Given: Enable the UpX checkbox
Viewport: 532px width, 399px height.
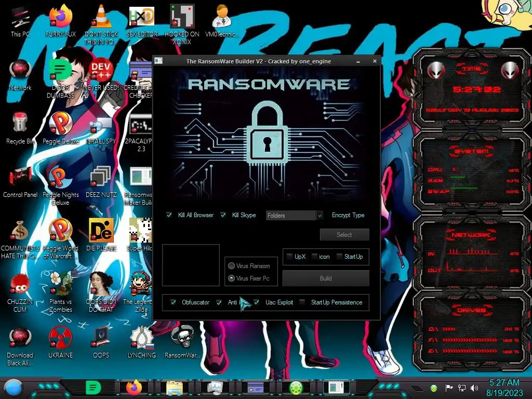Looking at the screenshot, I should [289, 257].
